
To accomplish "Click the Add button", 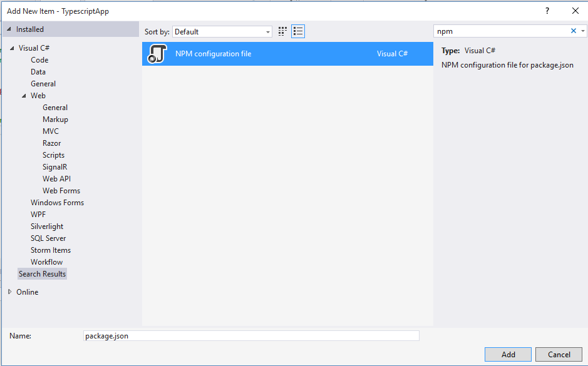I will pyautogui.click(x=508, y=354).
